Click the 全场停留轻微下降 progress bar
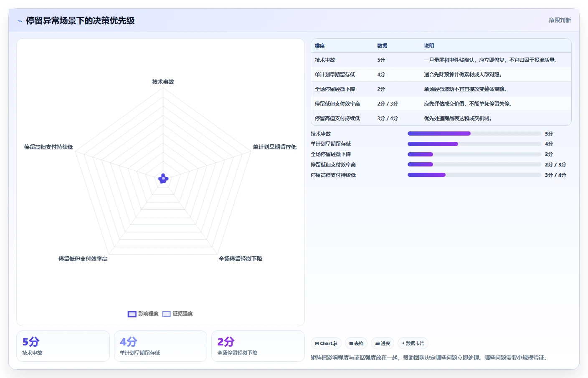The image size is (588, 378). coord(474,154)
